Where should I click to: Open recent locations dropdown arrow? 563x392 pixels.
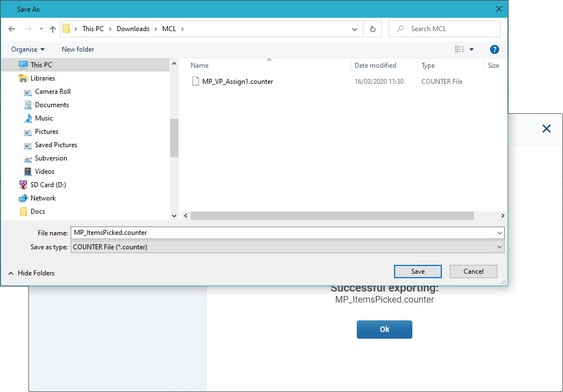pyautogui.click(x=41, y=29)
